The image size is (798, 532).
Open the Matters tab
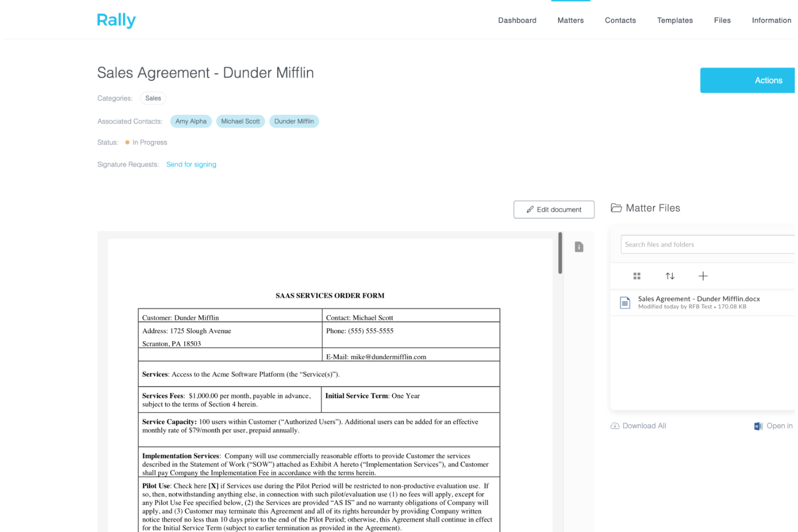570,20
